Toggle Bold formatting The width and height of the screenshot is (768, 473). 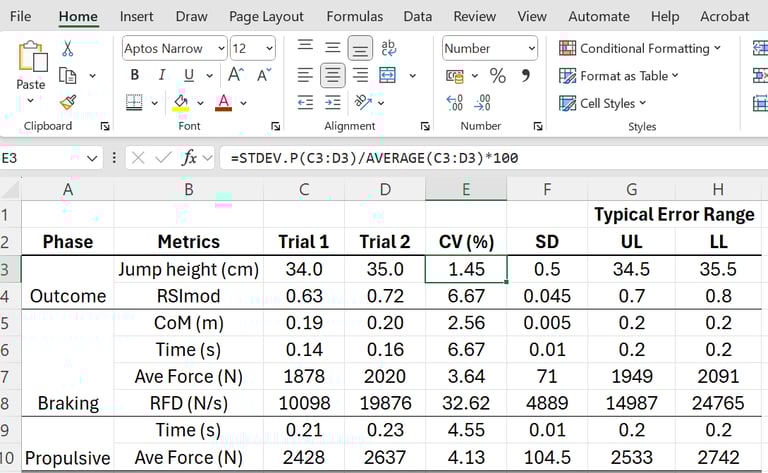135,75
